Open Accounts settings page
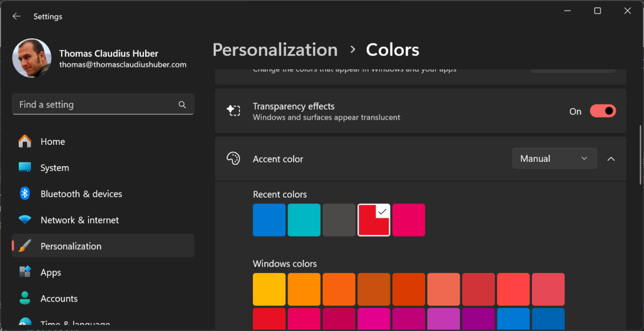644x331 pixels. [103, 298]
